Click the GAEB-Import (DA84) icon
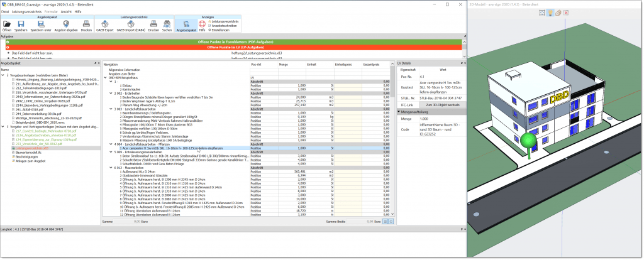This screenshot has width=644, height=260. (131, 24)
